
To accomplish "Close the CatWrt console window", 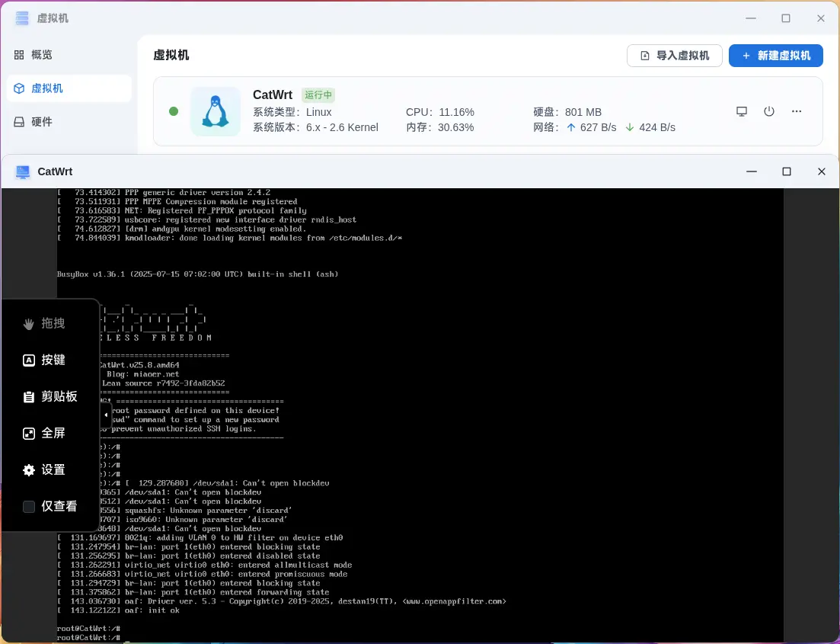I will tap(822, 171).
